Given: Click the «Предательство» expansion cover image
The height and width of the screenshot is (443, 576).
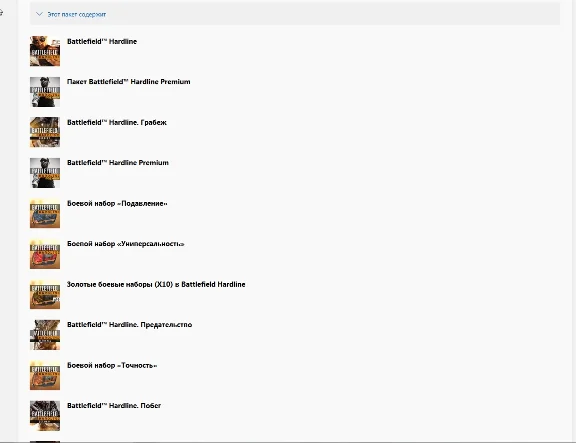Looking at the screenshot, I should (x=45, y=335).
